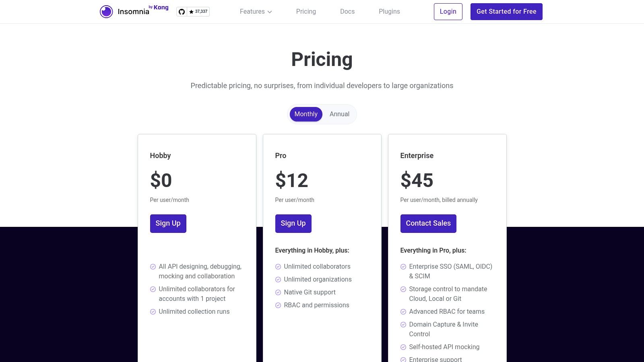Sign Up for the Pro plan
The height and width of the screenshot is (362, 644).
coord(293,224)
